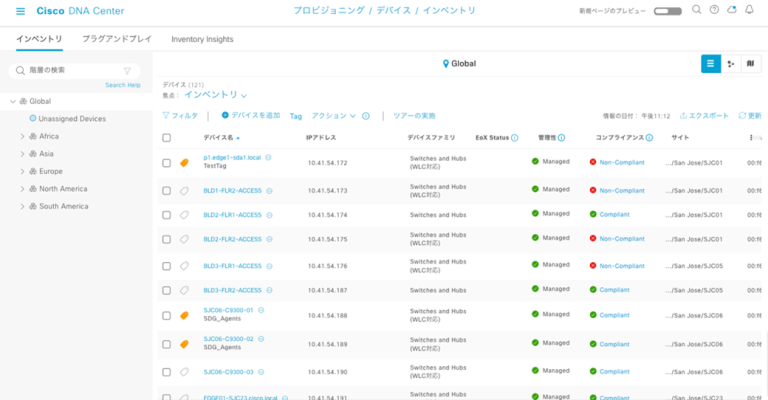Click circle icon next to BLD2-FLR2-ACCESS name

pos(269,239)
